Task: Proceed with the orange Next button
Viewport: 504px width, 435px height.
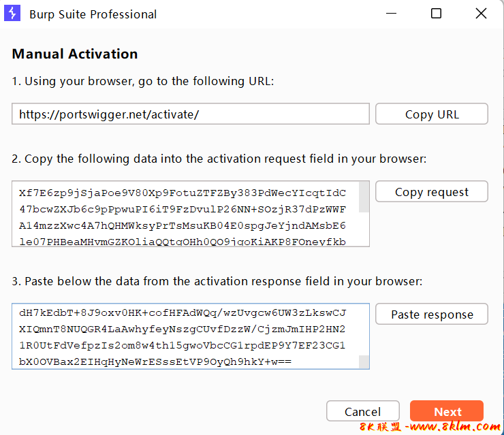Action: point(447,411)
